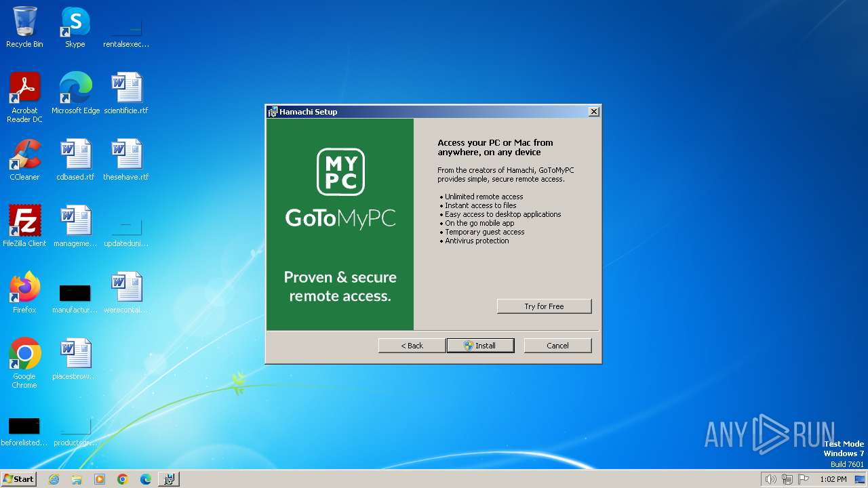Image resolution: width=868 pixels, height=488 pixels.
Task: Open CCleaner desktop shortcut
Action: tap(24, 160)
